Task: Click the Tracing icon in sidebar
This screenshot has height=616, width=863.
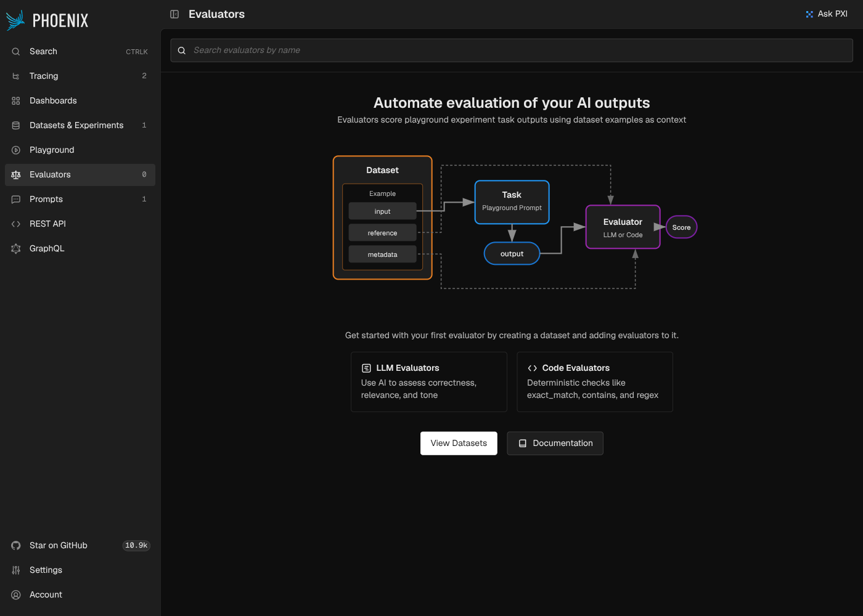Action: (x=16, y=76)
